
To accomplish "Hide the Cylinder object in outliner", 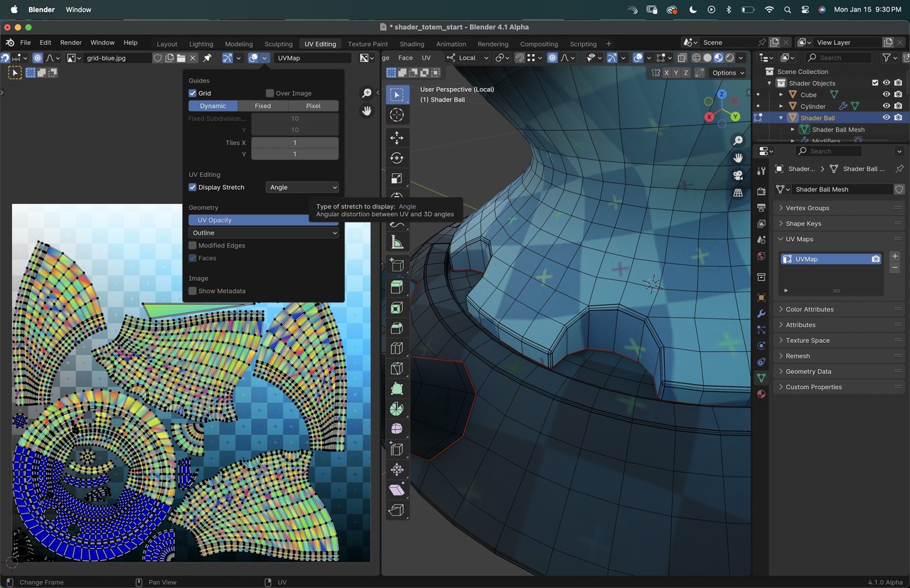I will pyautogui.click(x=887, y=106).
